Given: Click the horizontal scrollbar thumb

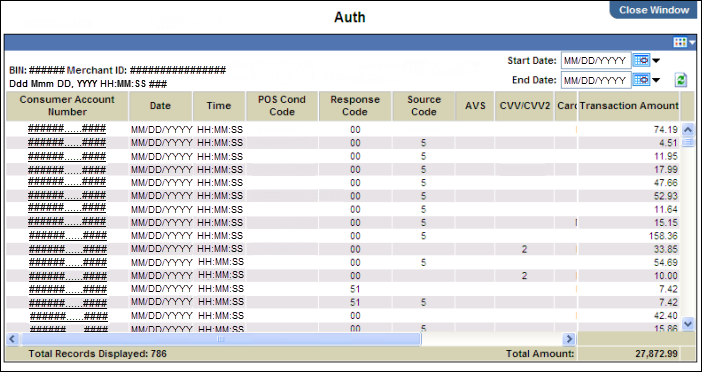Looking at the screenshot, I should (x=220, y=339).
